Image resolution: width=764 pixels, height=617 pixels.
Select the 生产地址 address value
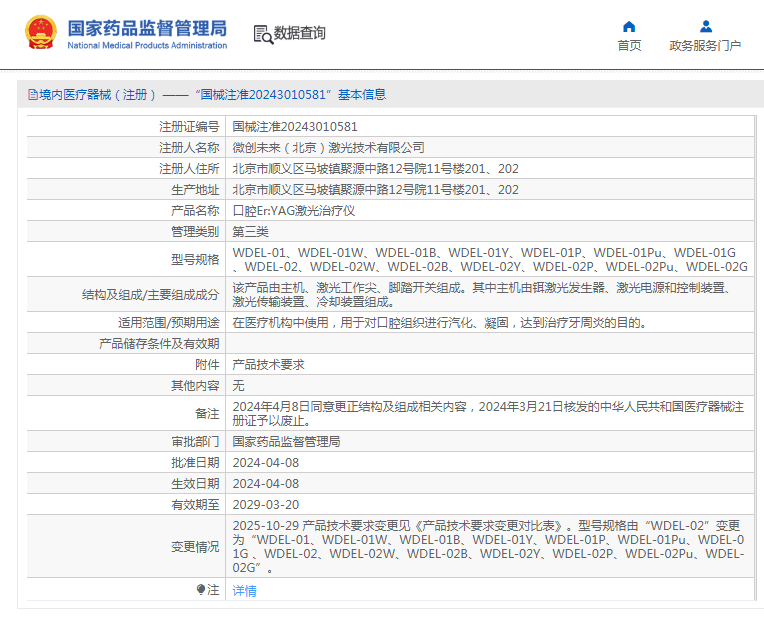tap(375, 190)
